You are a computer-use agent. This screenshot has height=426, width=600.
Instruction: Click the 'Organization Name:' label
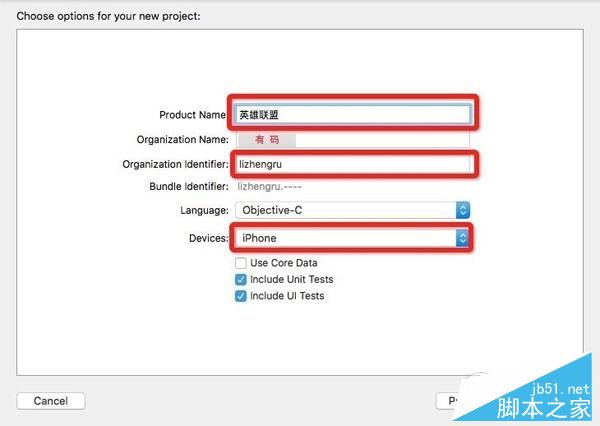click(x=183, y=140)
